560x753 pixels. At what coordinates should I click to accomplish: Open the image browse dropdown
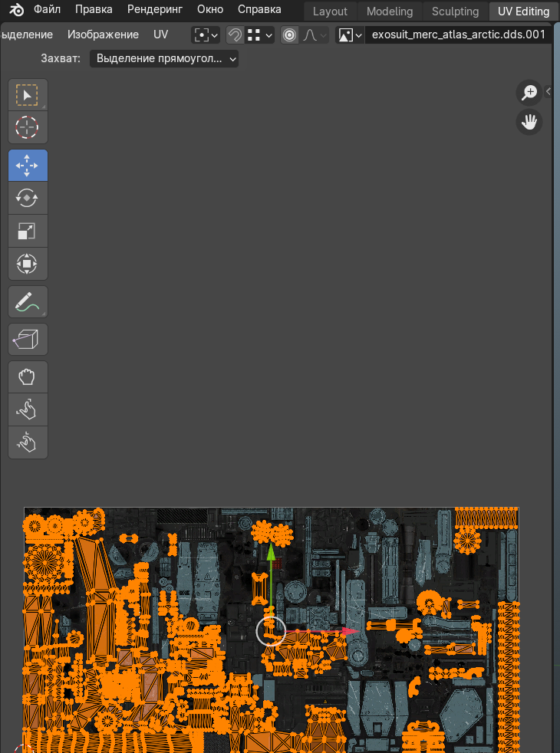(x=350, y=35)
